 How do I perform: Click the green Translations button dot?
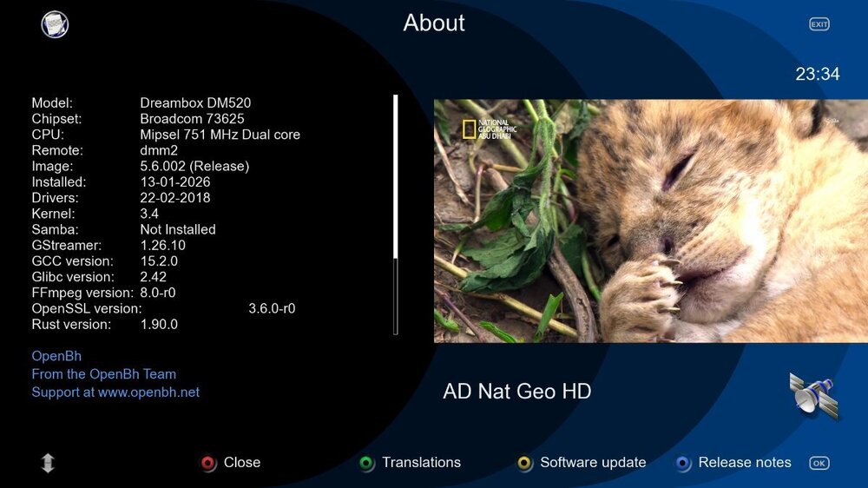tap(366, 463)
